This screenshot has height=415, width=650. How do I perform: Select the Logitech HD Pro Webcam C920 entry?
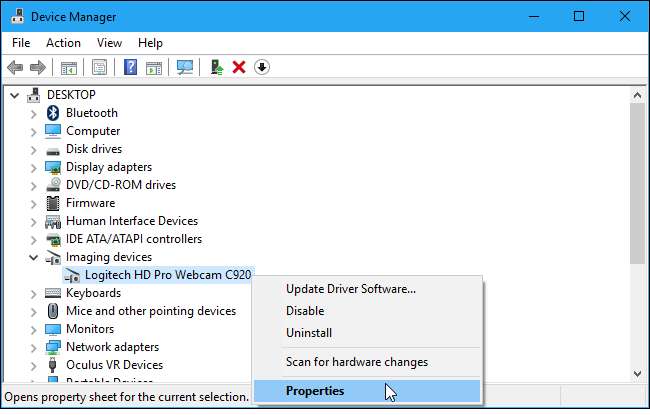(x=168, y=275)
